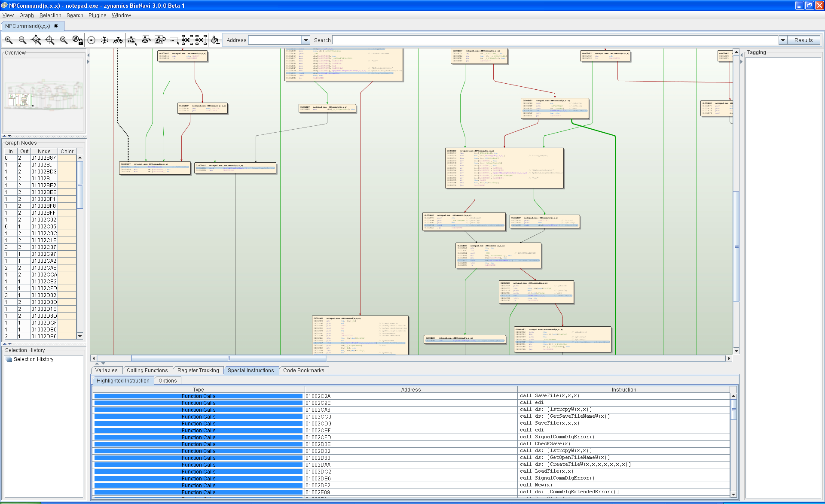Image resolution: width=825 pixels, height=504 pixels.
Task: Switch to the Register Tracking tab
Action: [198, 370]
